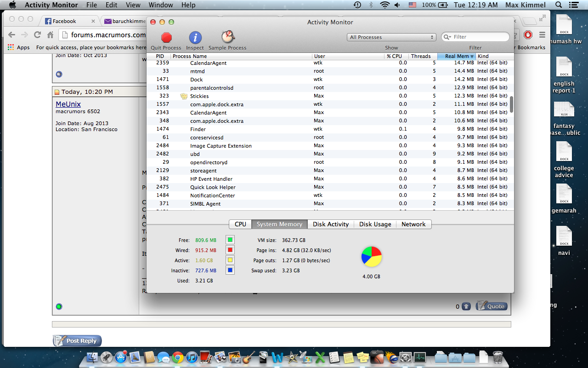Open iTunes in the Dock
This screenshot has width=588, height=368.
(192, 357)
